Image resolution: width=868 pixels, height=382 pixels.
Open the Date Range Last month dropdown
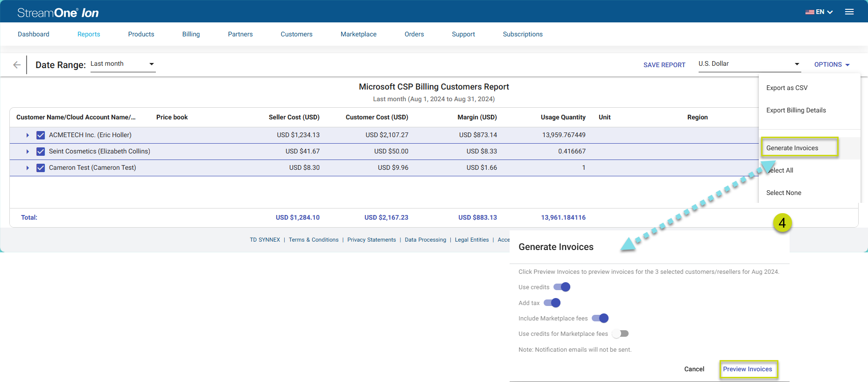[123, 64]
